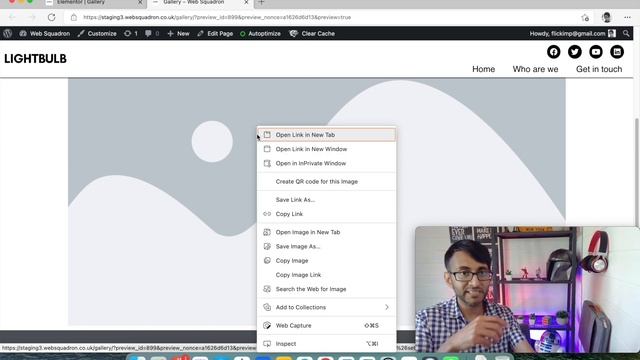The image size is (640, 360).
Task: Open the Get in touch page
Action: click(599, 69)
